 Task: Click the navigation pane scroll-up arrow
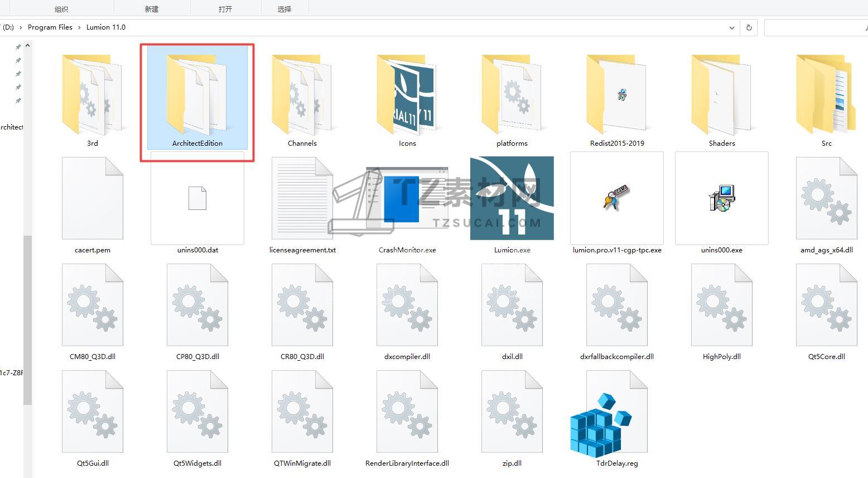pyautogui.click(x=27, y=45)
